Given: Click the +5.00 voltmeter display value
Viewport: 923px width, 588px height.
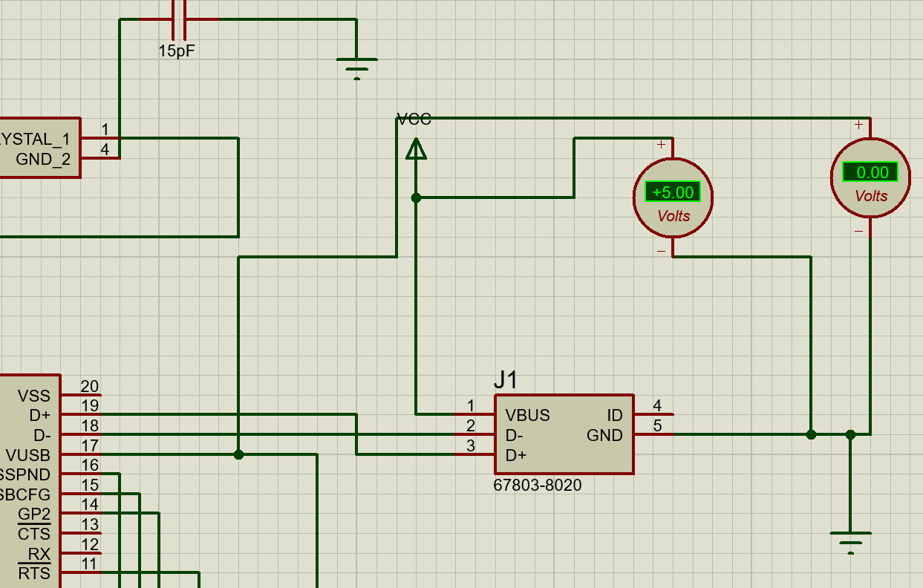Looking at the screenshot, I should click(673, 192).
